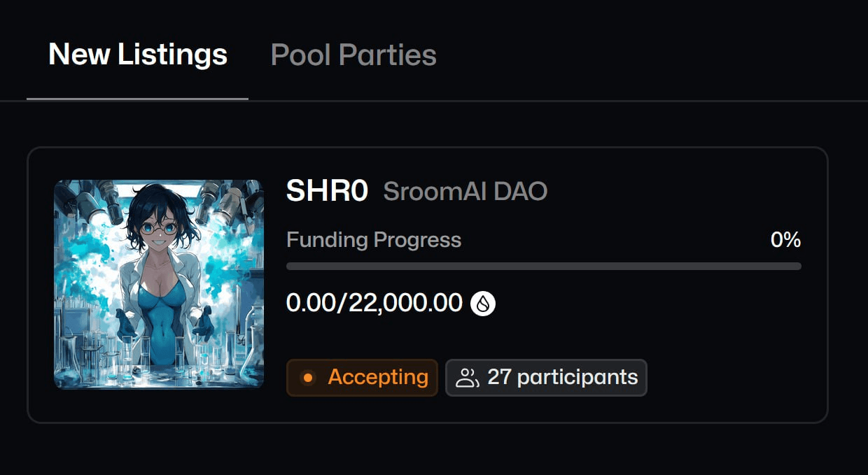This screenshot has height=475, width=868.
Task: Click the Accepting status text
Action: coord(378,378)
